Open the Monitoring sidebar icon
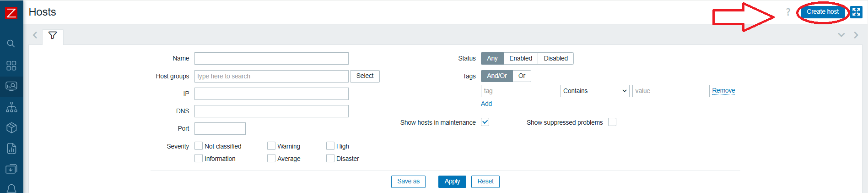Screen dimensions: 868x193 point(11,86)
